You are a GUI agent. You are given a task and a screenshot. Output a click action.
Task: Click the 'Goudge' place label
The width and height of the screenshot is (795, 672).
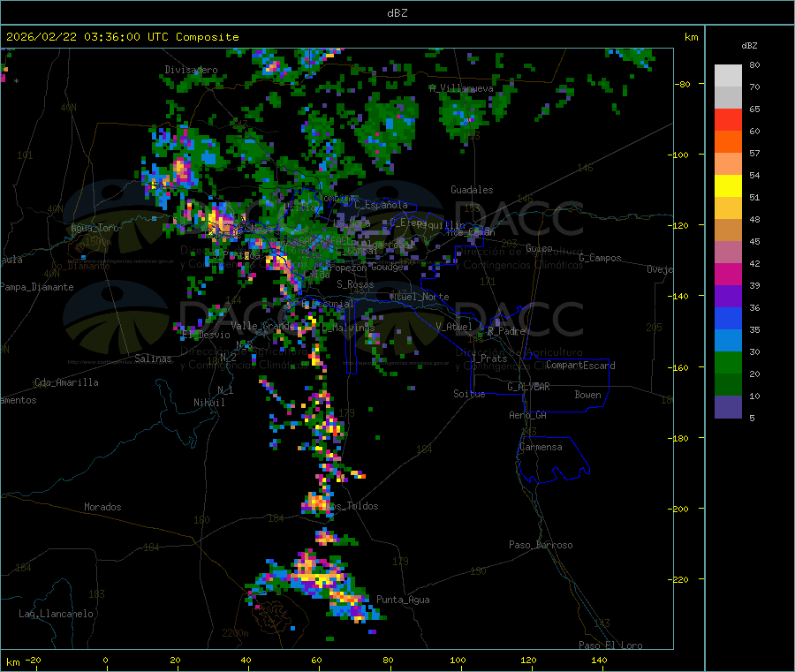[388, 267]
